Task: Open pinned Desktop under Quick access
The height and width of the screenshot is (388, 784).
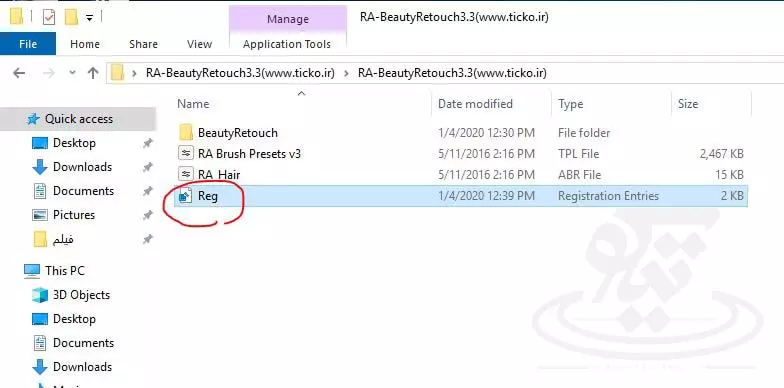Action: tap(74, 143)
